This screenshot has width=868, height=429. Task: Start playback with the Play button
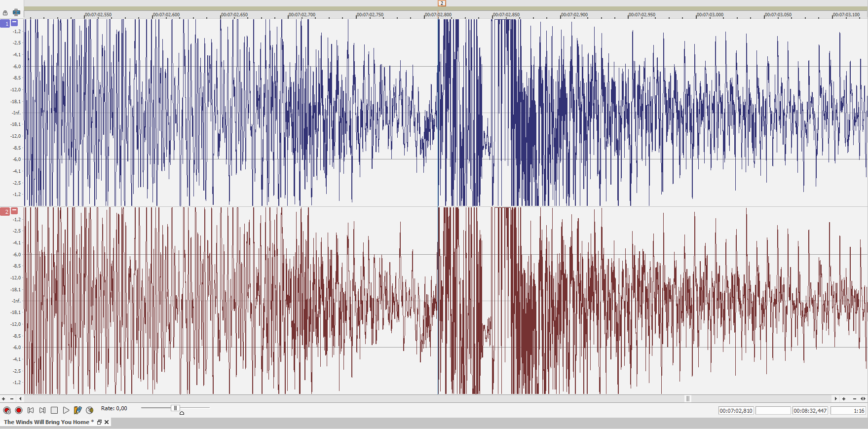point(66,410)
